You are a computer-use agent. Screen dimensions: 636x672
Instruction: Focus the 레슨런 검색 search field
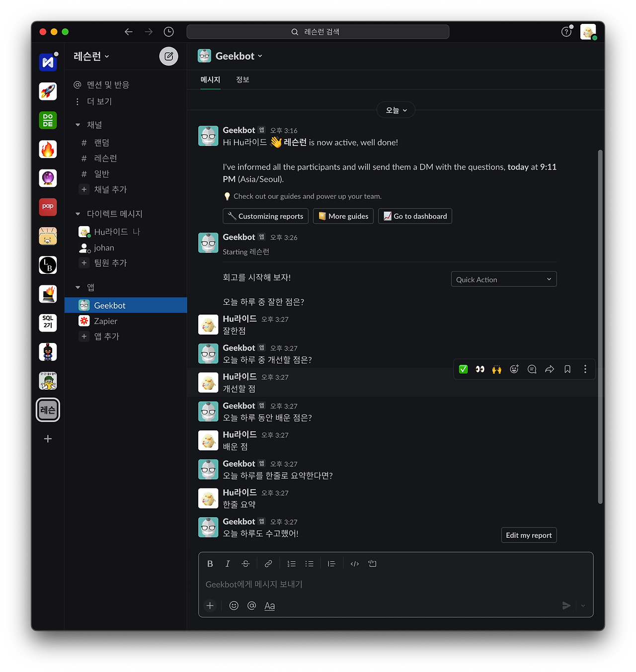[x=318, y=32]
